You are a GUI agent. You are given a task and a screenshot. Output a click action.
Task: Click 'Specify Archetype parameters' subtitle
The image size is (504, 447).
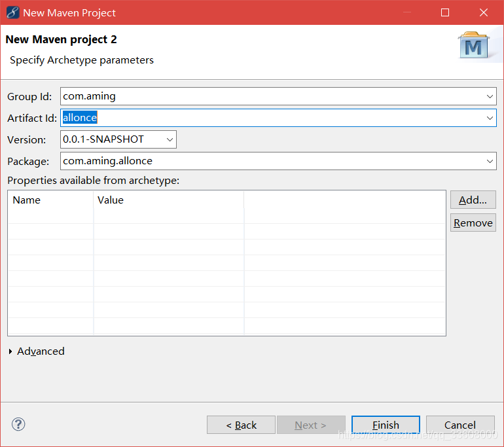(x=82, y=60)
